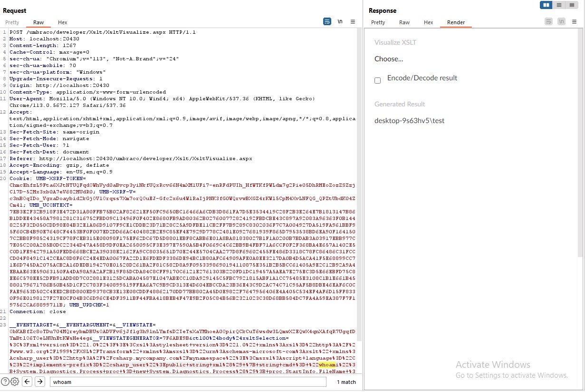Switch Request view to Raw tab

(38, 22)
